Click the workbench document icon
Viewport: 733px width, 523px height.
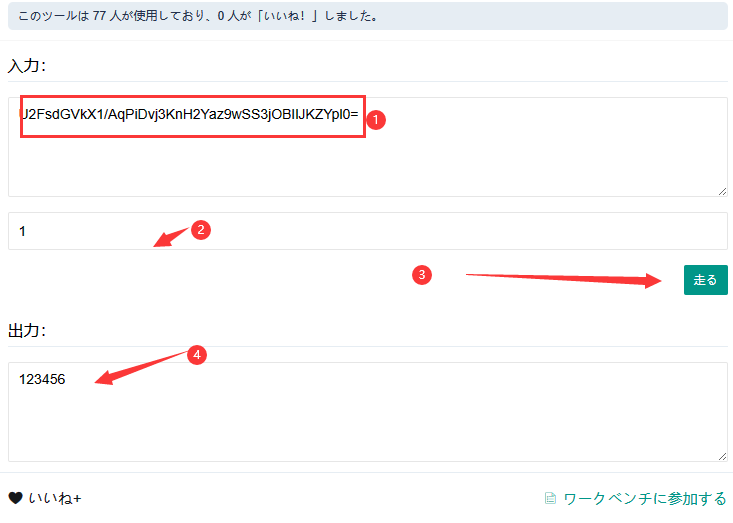(x=551, y=499)
